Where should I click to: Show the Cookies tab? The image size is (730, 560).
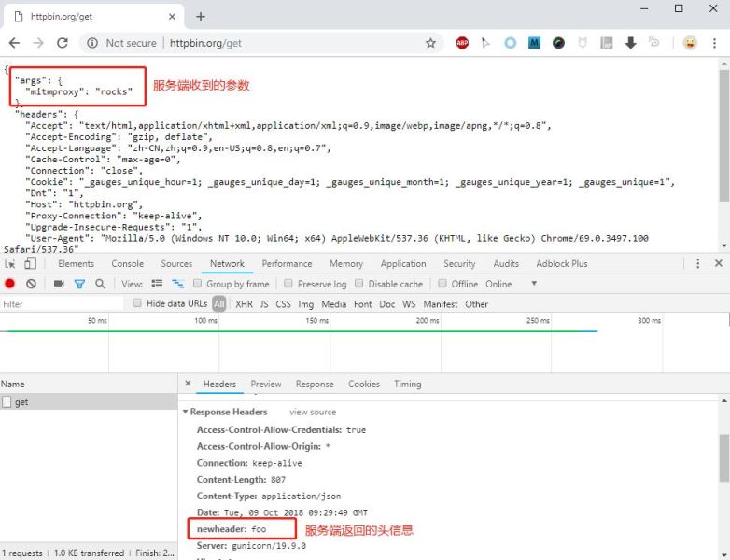click(x=364, y=384)
